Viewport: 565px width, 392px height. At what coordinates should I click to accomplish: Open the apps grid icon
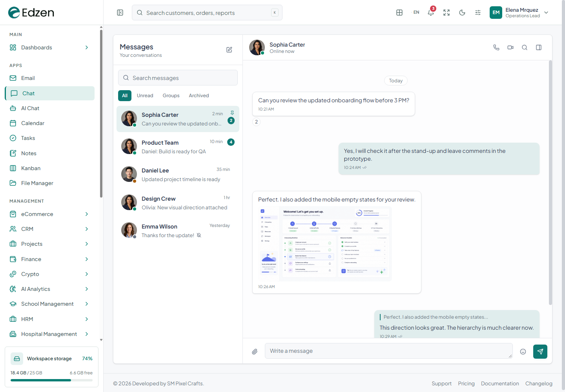pos(399,13)
